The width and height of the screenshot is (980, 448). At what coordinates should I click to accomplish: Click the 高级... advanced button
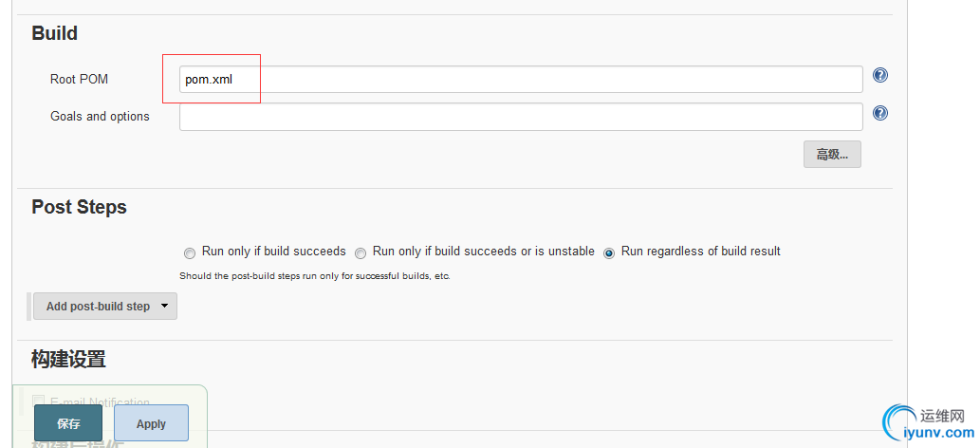point(832,154)
